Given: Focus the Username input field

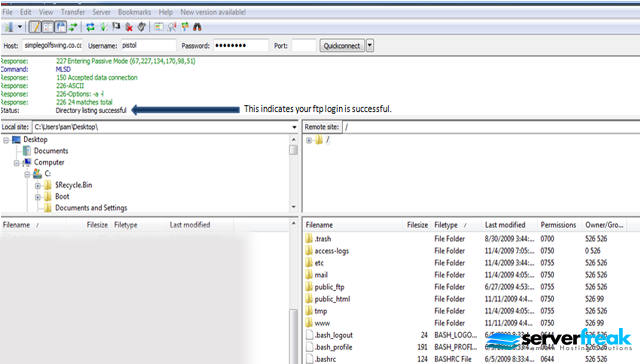Looking at the screenshot, I should pos(148,45).
